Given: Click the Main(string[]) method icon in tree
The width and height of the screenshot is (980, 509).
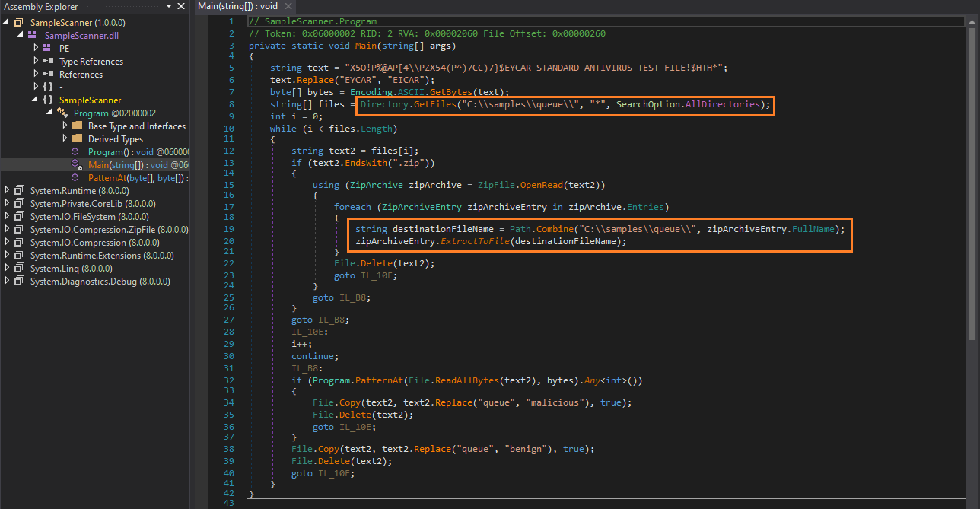Looking at the screenshot, I should (x=76, y=165).
